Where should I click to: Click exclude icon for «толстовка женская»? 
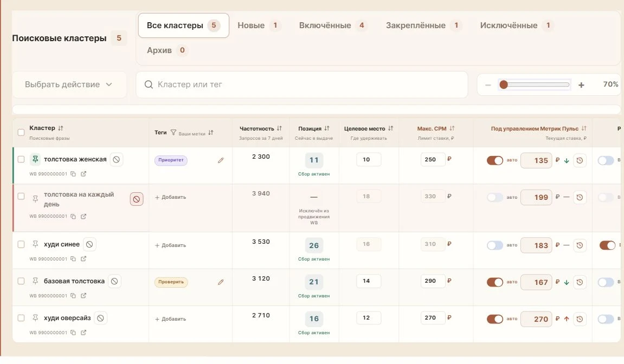coord(116,160)
